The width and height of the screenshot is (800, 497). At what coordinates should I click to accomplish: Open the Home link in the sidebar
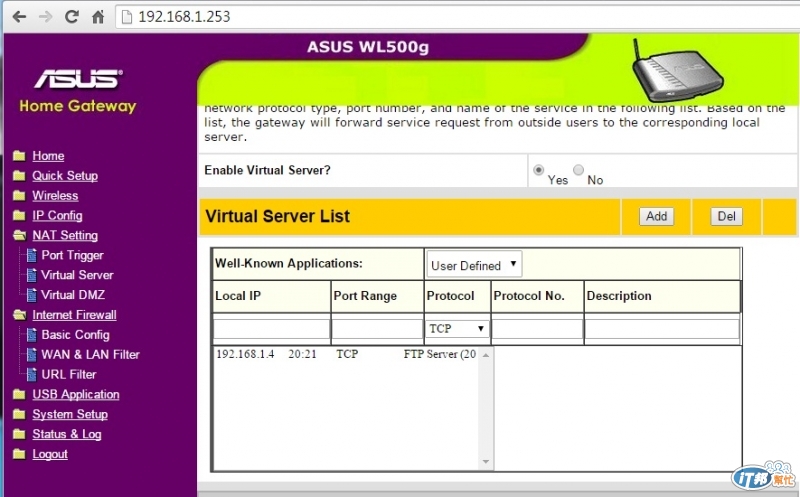pyautogui.click(x=48, y=156)
